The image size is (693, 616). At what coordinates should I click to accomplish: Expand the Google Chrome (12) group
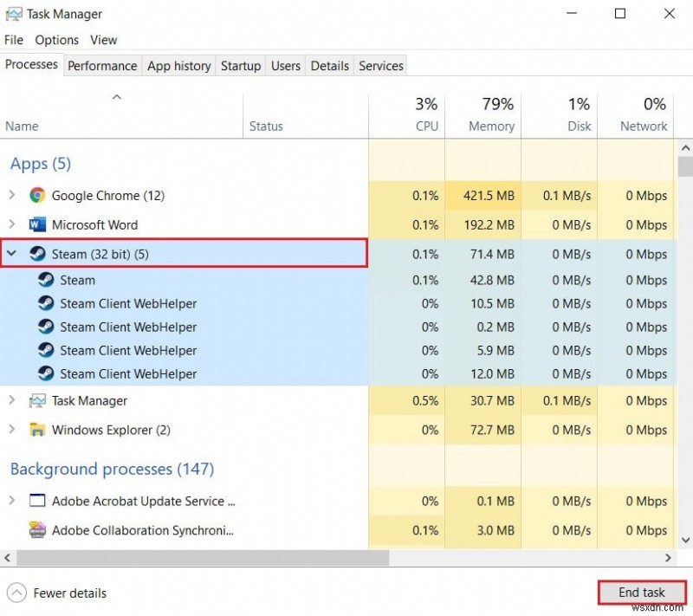coord(12,195)
